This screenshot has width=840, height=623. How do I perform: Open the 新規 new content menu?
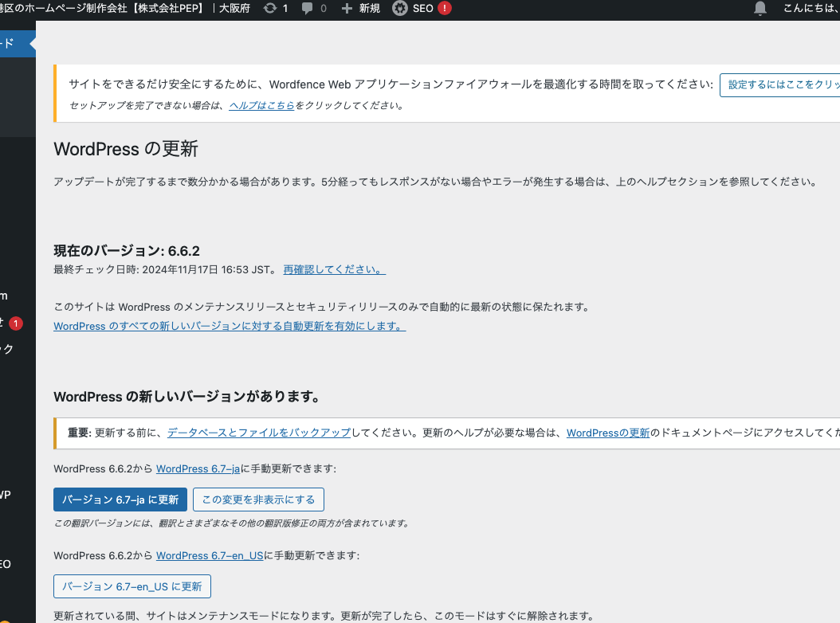(370, 8)
